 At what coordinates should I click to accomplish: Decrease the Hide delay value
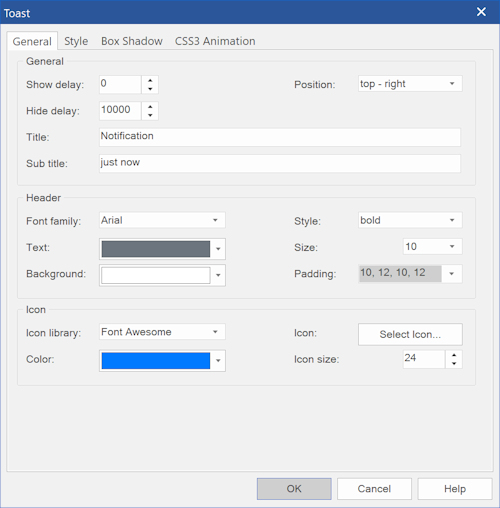click(150, 115)
